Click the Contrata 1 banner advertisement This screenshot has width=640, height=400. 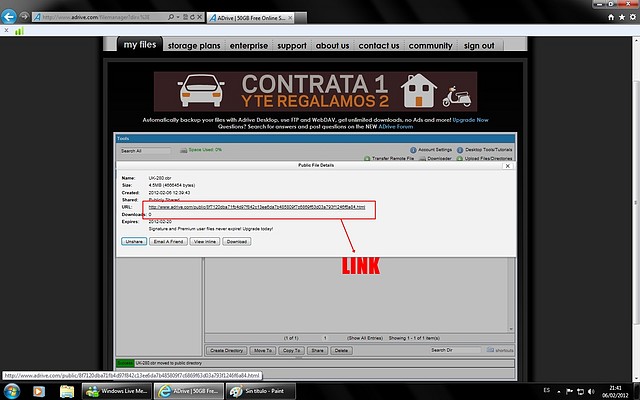click(315, 91)
